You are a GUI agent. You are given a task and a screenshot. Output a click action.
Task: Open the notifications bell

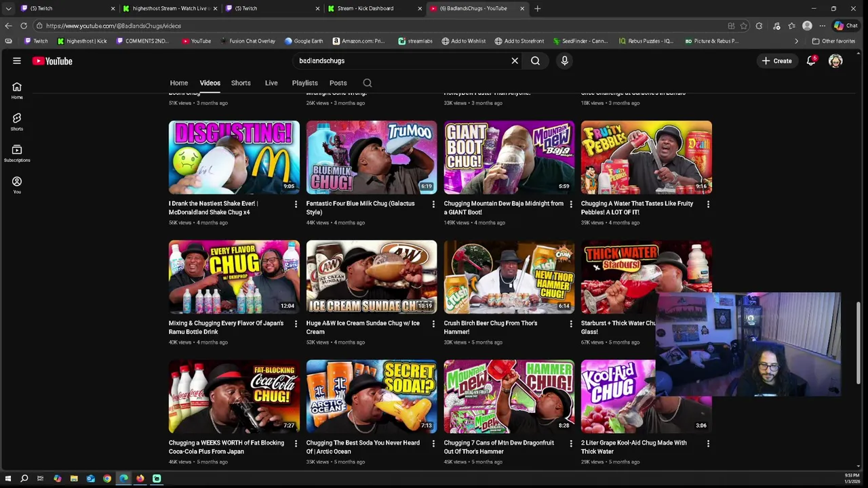coord(811,61)
